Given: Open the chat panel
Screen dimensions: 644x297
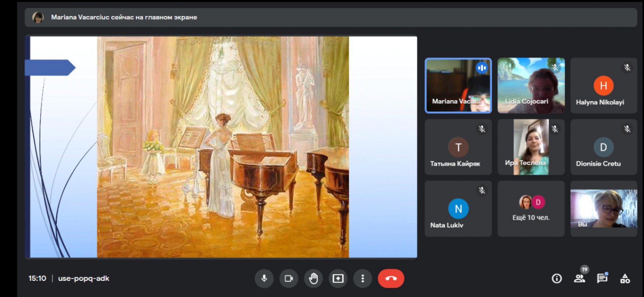Looking at the screenshot, I should 602,279.
